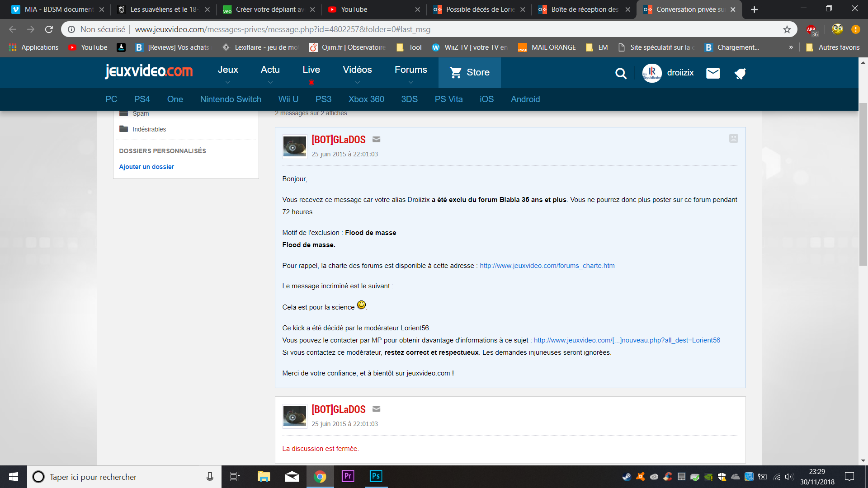Show hidden bookmarks via the overflow chevron
This screenshot has height=488, width=868.
pos(791,47)
